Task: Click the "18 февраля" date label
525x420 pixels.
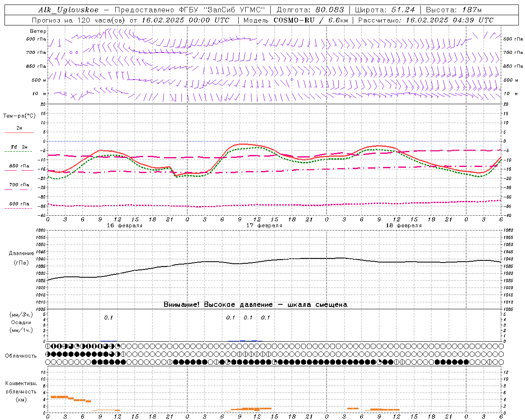Action: pos(404,226)
